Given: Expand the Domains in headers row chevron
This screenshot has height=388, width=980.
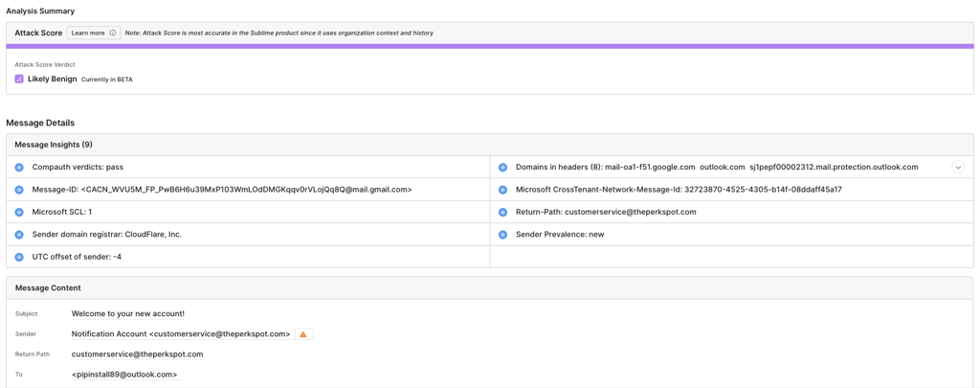Looking at the screenshot, I should [957, 168].
